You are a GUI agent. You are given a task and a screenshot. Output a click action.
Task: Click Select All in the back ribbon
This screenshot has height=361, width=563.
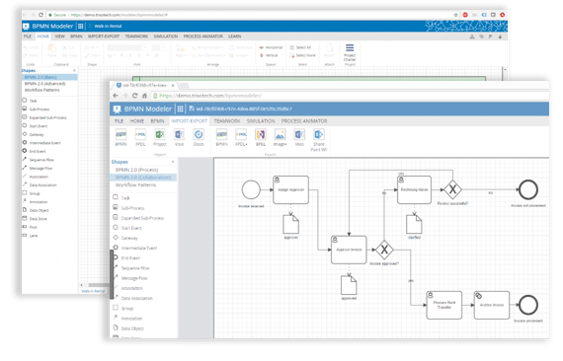[x=301, y=47]
